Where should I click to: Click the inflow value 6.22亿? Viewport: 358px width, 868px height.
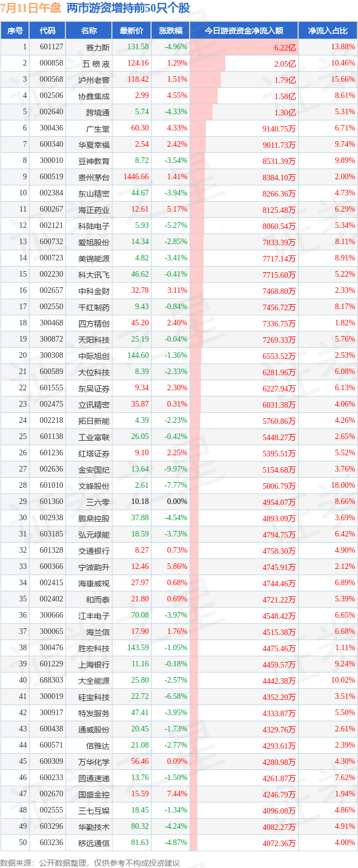tap(285, 48)
